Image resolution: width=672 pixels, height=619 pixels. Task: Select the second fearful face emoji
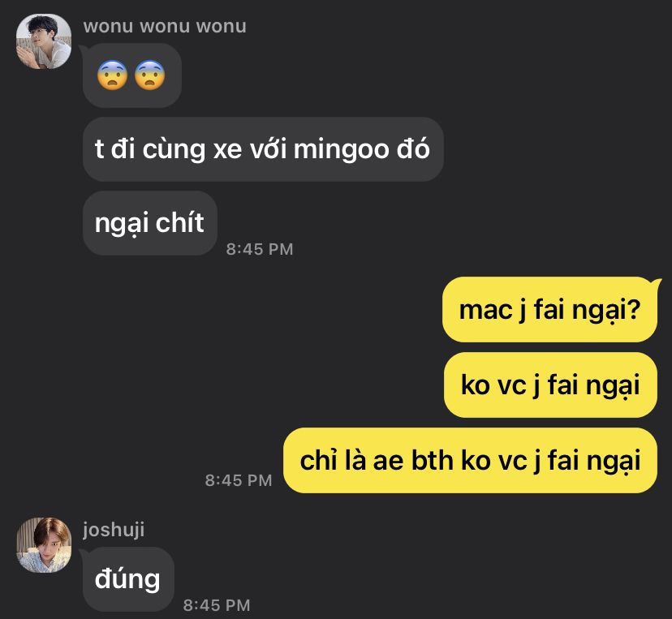tap(149, 75)
